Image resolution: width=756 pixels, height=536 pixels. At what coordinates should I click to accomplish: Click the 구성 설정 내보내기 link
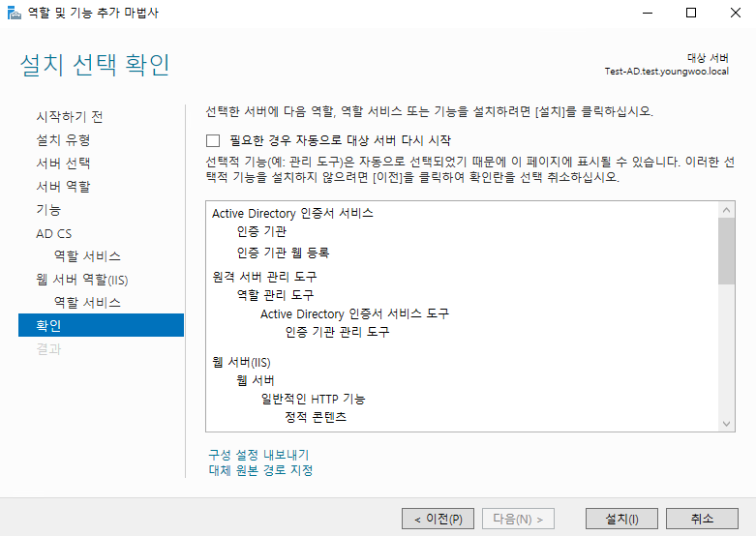[x=258, y=455]
